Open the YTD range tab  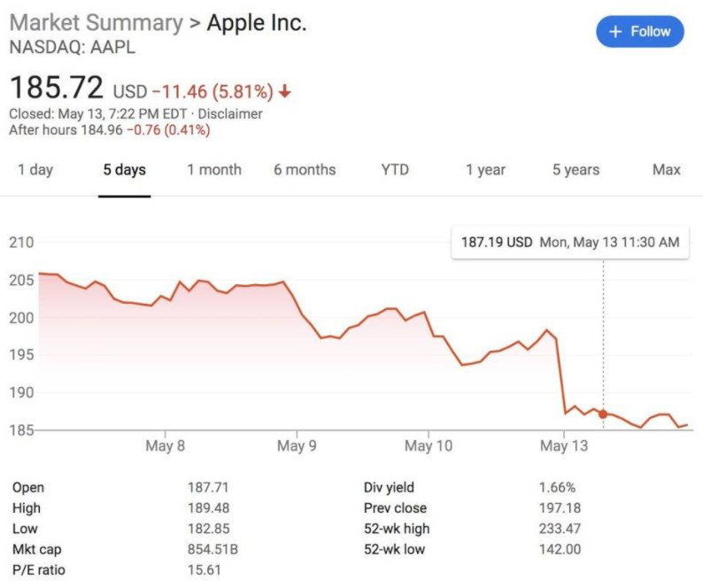tap(395, 169)
